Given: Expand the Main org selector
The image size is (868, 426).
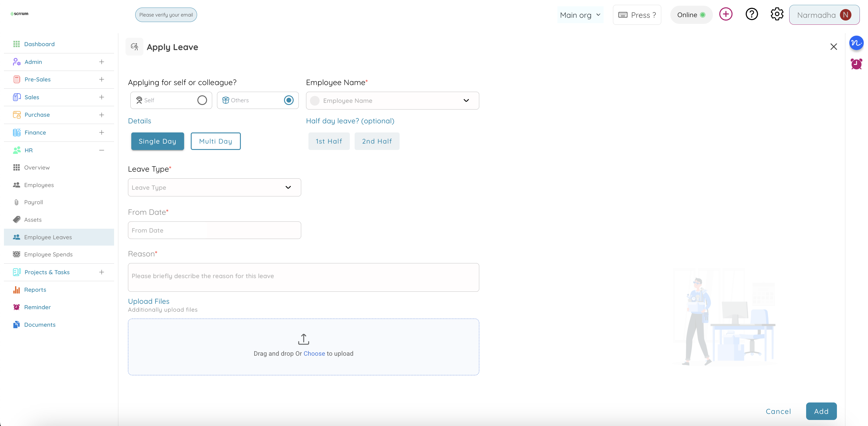Looking at the screenshot, I should (580, 15).
